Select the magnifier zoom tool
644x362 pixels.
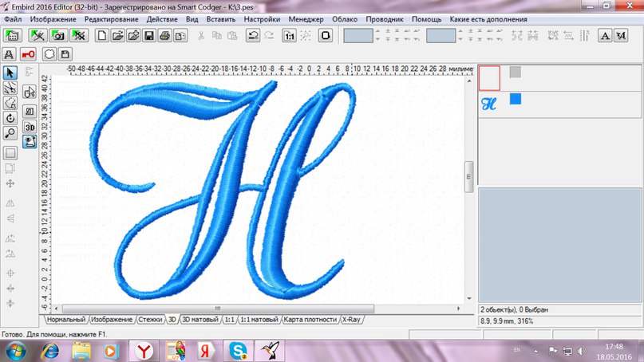11,132
